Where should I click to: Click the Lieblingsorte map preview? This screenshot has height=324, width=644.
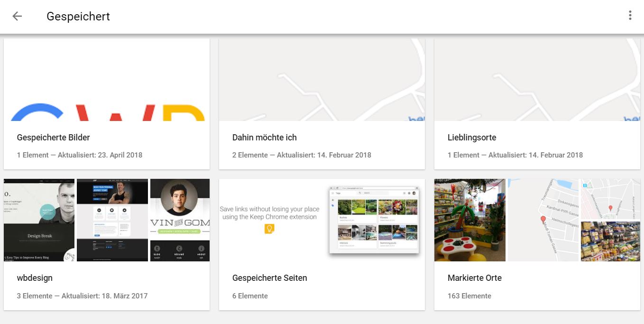[537, 80]
